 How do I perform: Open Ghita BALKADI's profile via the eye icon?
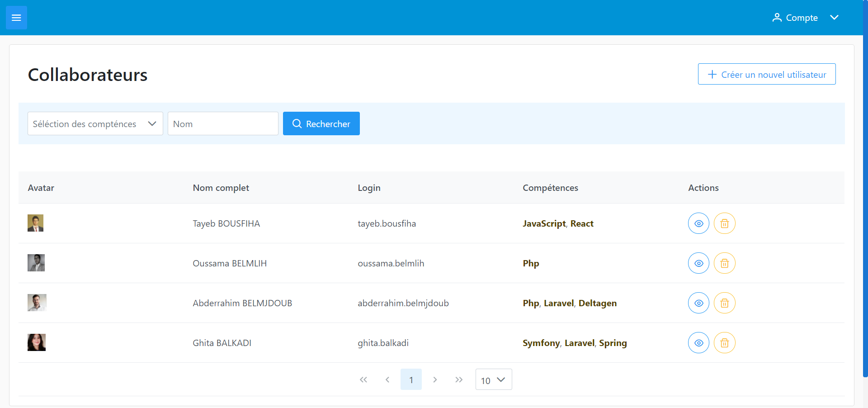(698, 342)
